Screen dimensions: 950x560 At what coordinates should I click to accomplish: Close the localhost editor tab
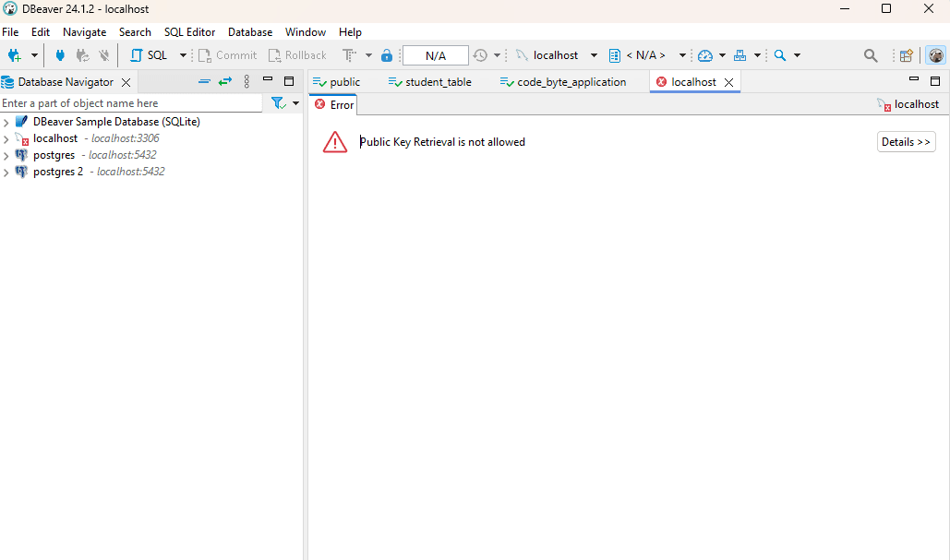point(728,82)
